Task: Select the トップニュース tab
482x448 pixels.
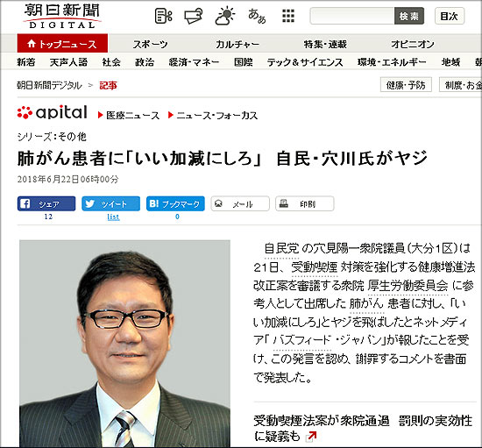Action: (62, 44)
